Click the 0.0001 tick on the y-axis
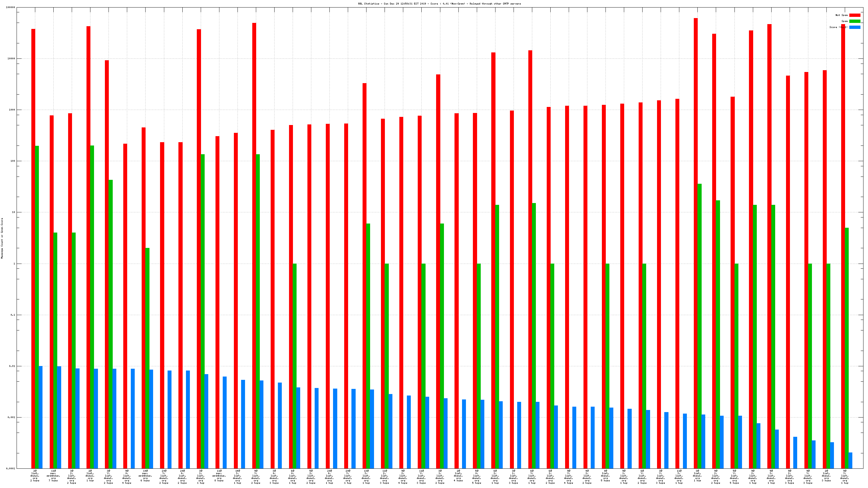The width and height of the screenshot is (868, 488). coord(10,468)
